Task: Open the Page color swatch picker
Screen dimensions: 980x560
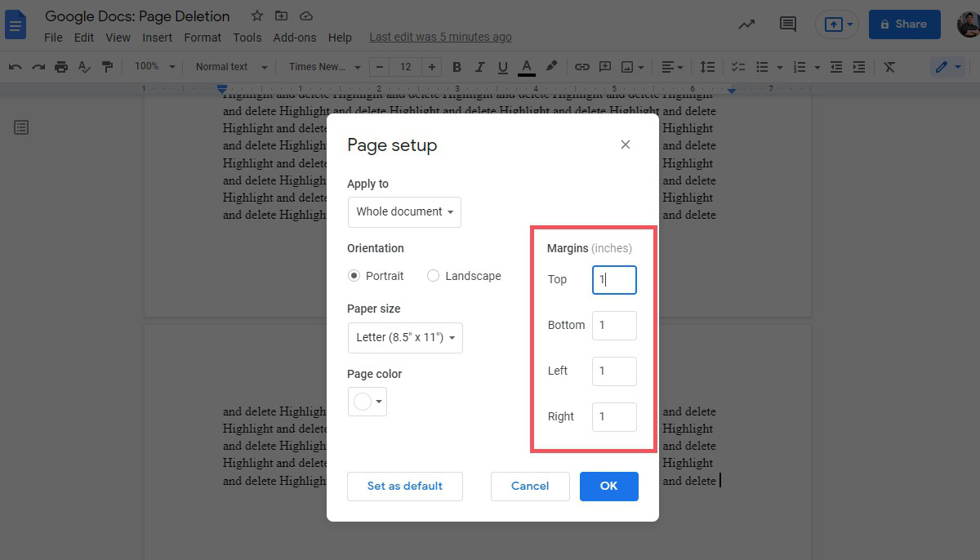Action: tap(367, 402)
